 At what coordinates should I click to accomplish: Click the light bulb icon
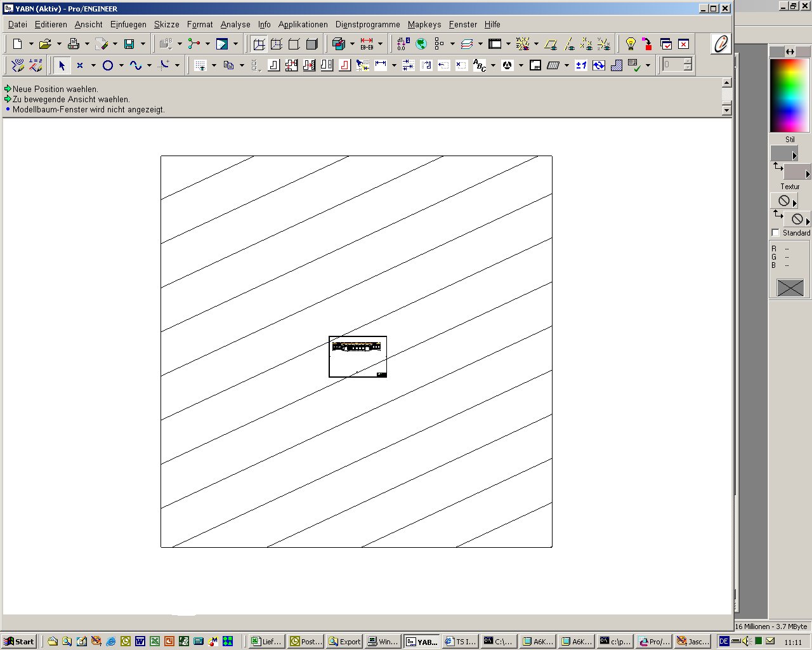630,44
